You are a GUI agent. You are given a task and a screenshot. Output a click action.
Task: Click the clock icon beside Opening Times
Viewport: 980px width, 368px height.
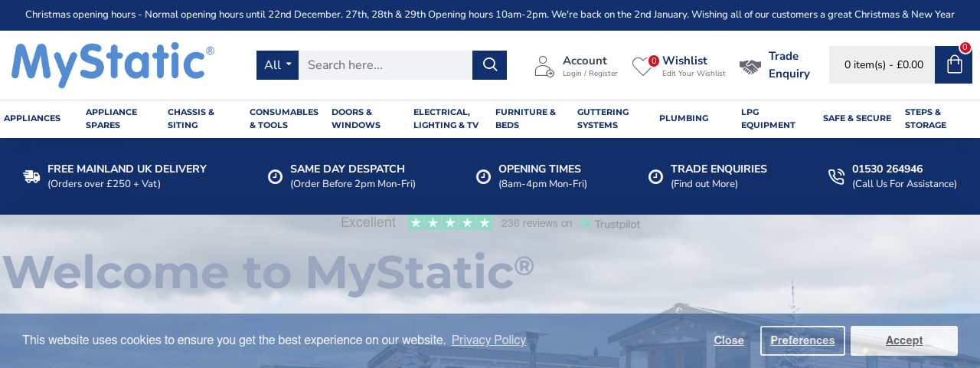pyautogui.click(x=484, y=176)
